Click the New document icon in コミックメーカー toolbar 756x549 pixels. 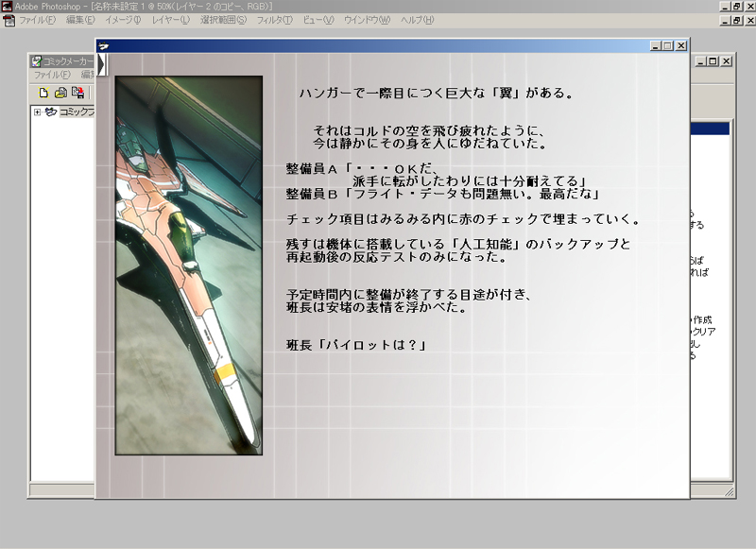pyautogui.click(x=43, y=93)
